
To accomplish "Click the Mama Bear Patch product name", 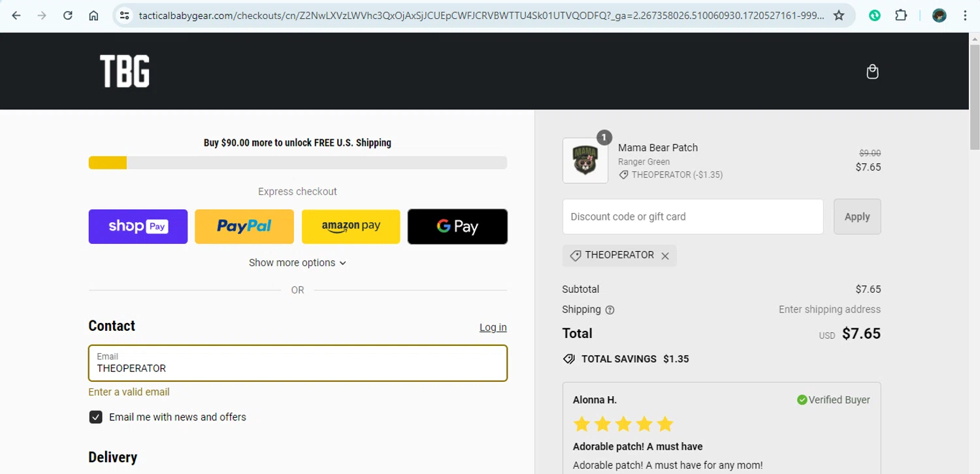I will pyautogui.click(x=658, y=148).
